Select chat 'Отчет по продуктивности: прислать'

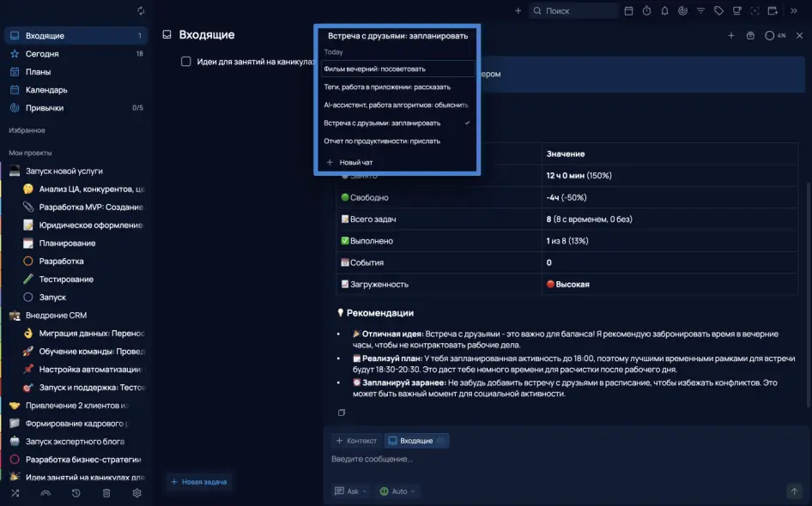click(382, 141)
